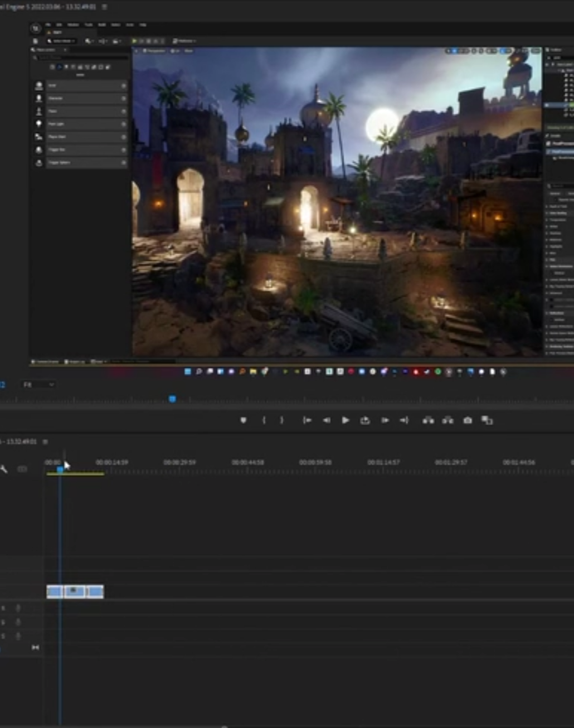Image resolution: width=574 pixels, height=728 pixels.
Task: Click the Mark In bracket icon
Action: pyautogui.click(x=264, y=420)
